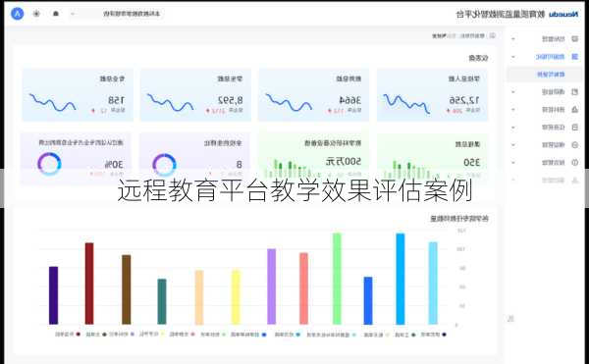Image resolution: width=589 pixels, height=364 pixels.
Task: Expand the info-icon sidebar menu chevron
Action: 513,163
